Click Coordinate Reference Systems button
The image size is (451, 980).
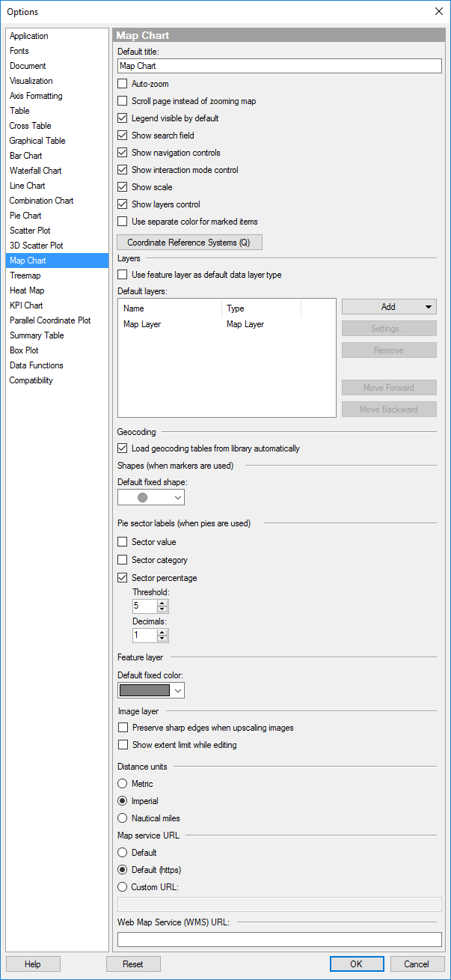[x=189, y=243]
